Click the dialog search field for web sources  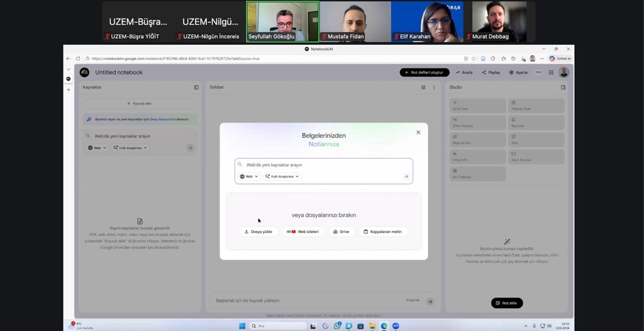point(321,165)
